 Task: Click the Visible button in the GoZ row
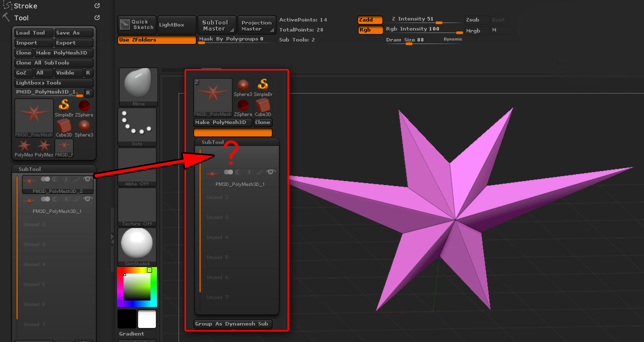[68, 73]
